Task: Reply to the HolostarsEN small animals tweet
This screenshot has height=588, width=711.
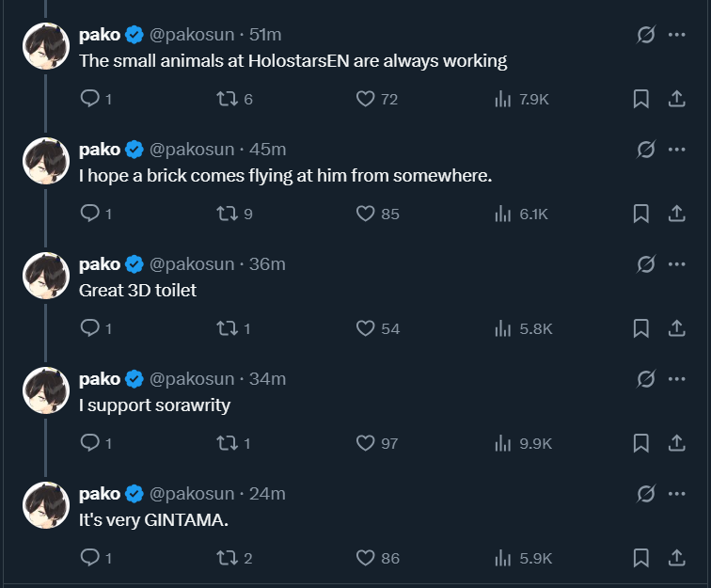Action: coord(90,99)
